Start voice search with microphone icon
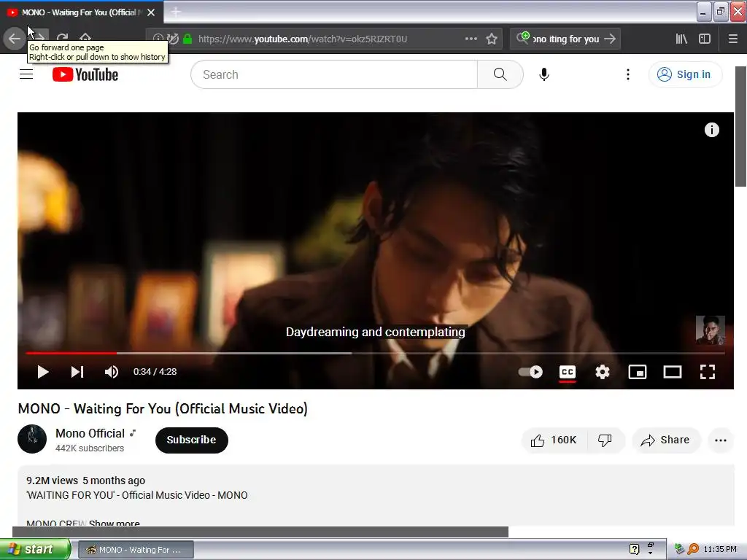The width and height of the screenshot is (747, 560). (x=544, y=74)
